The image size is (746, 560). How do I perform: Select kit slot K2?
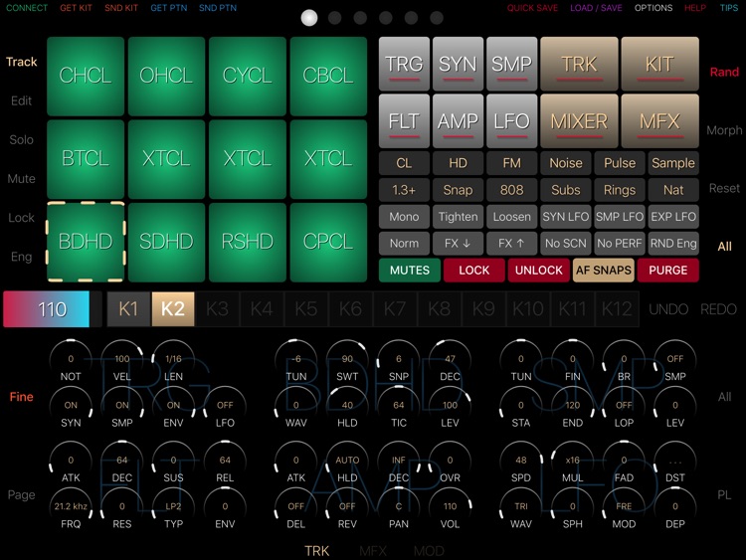[173, 309]
